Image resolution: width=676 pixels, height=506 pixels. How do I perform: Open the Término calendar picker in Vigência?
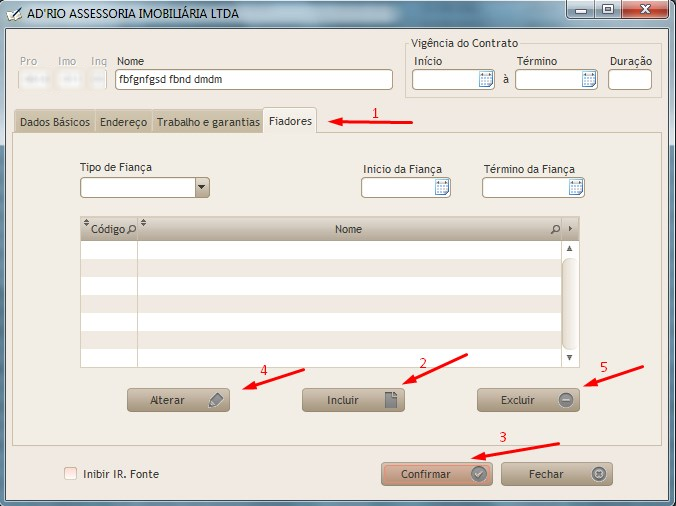[589, 80]
